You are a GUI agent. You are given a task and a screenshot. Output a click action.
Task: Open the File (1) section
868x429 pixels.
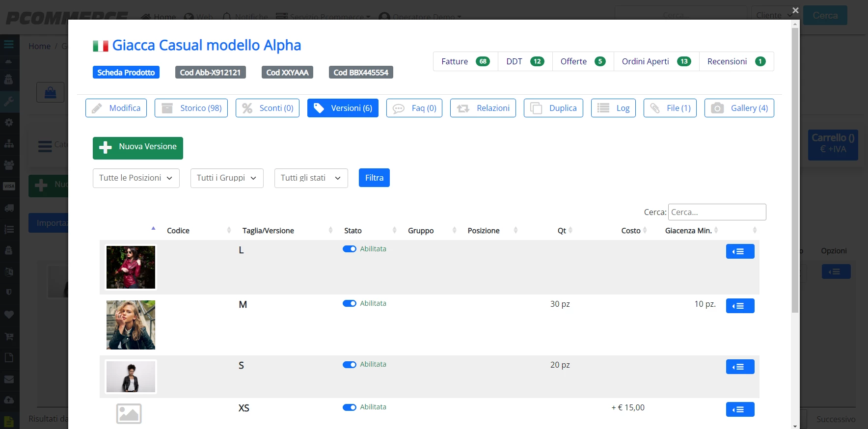(670, 108)
